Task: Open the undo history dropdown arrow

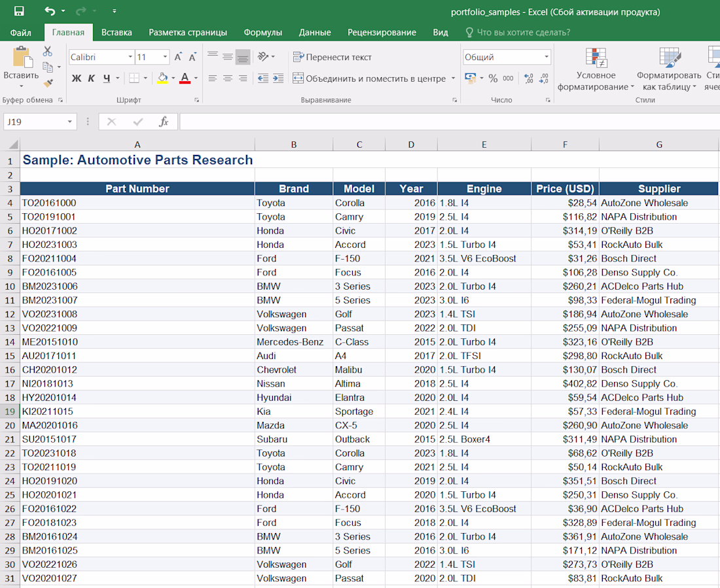Action: [x=63, y=11]
